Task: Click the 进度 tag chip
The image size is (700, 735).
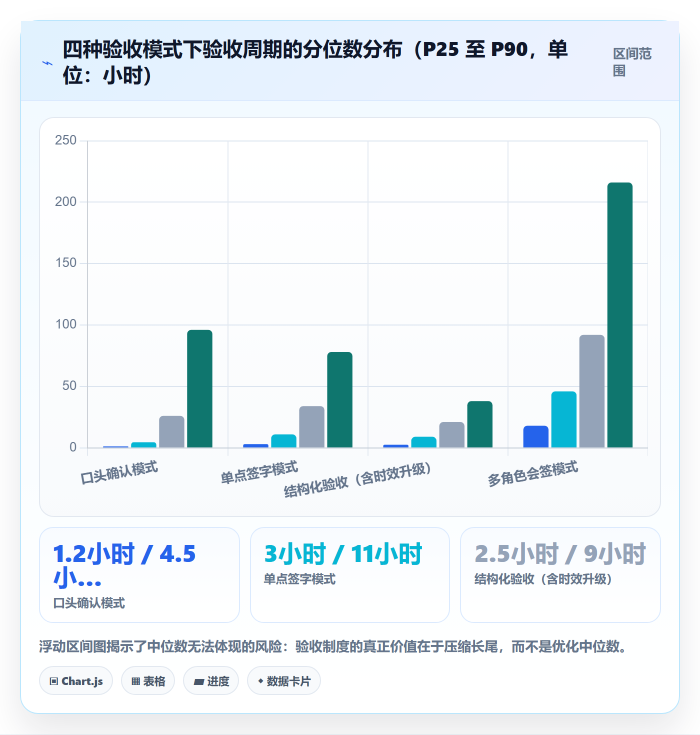Action: [211, 680]
